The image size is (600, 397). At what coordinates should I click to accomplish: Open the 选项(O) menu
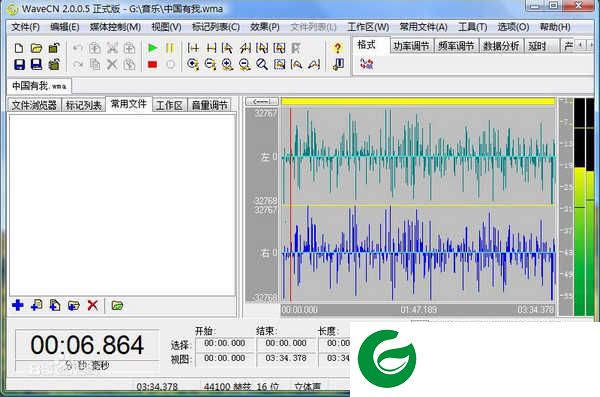click(513, 27)
